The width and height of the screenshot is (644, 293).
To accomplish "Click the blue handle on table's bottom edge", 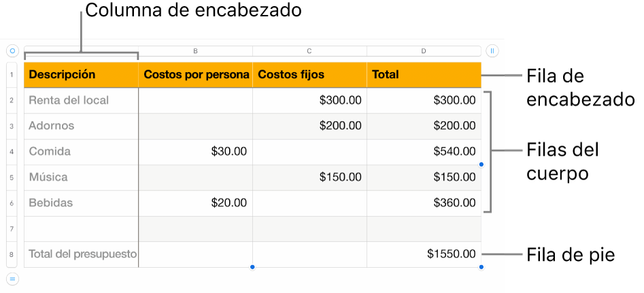I will pos(252,267).
